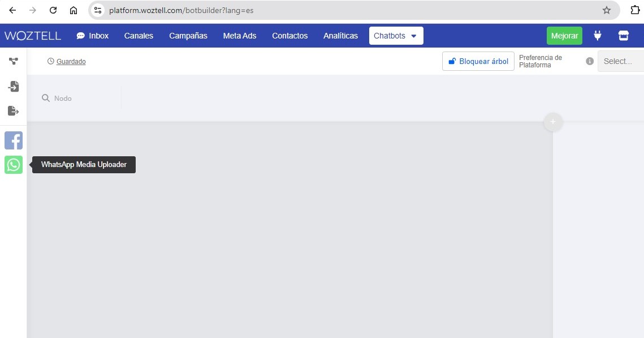Image resolution: width=644 pixels, height=338 pixels.
Task: Click the browser forward arrow
Action: (x=33, y=10)
